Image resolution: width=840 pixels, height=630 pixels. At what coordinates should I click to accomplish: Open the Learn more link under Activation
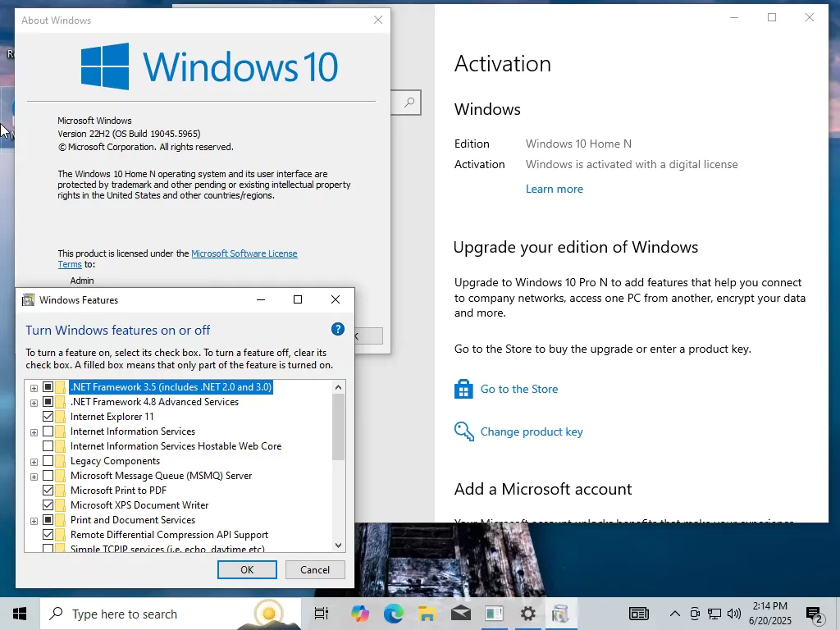point(554,189)
